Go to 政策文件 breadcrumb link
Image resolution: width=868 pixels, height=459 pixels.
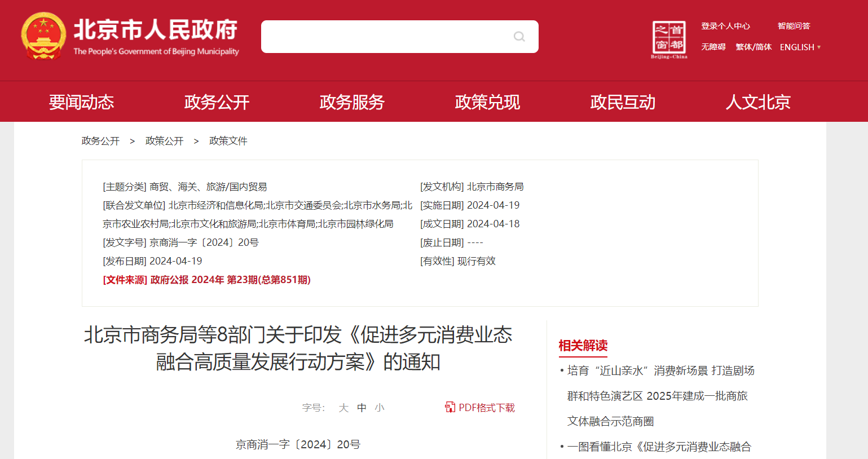(228, 141)
